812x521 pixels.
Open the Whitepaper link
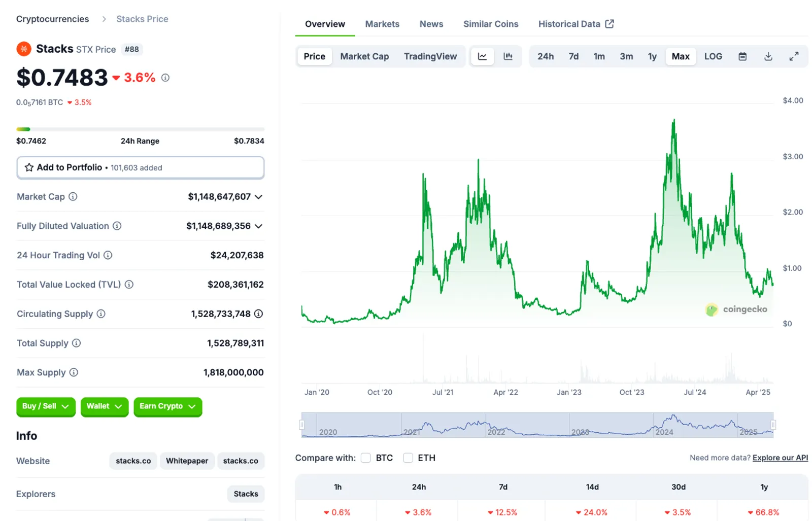click(187, 461)
